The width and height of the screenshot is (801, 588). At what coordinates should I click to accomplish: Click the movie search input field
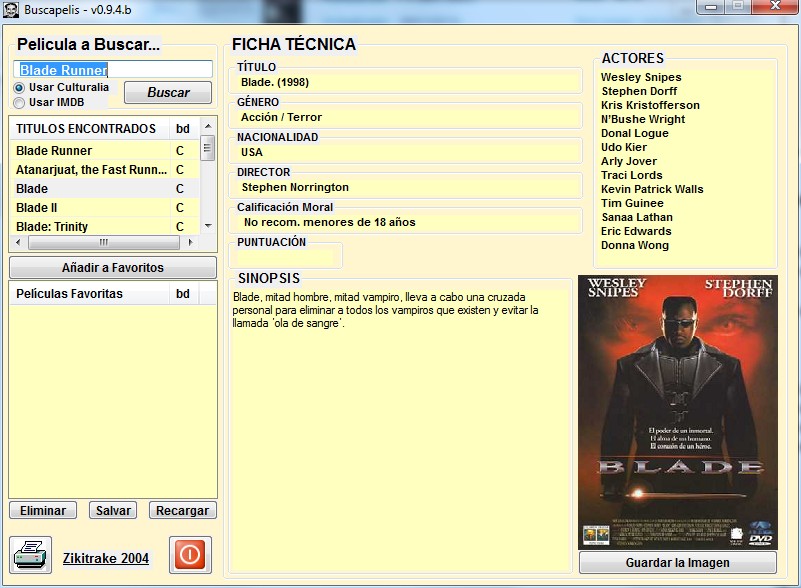[x=113, y=69]
